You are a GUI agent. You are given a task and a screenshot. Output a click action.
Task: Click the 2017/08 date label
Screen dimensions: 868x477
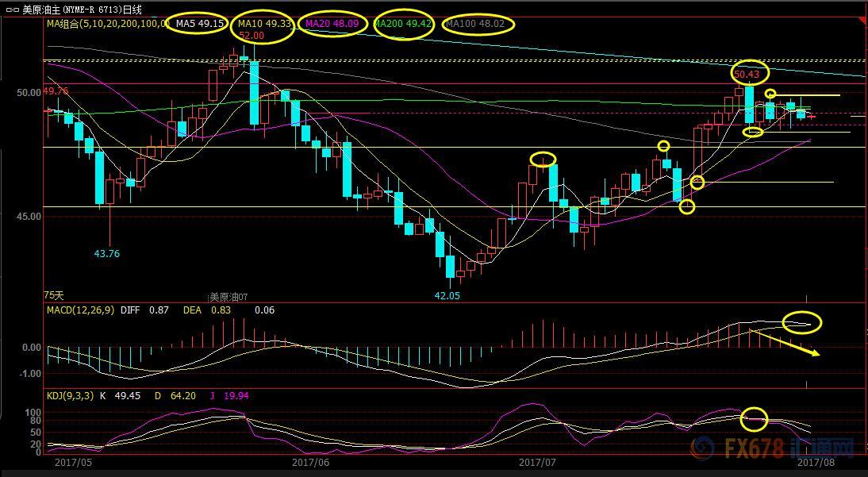(816, 461)
